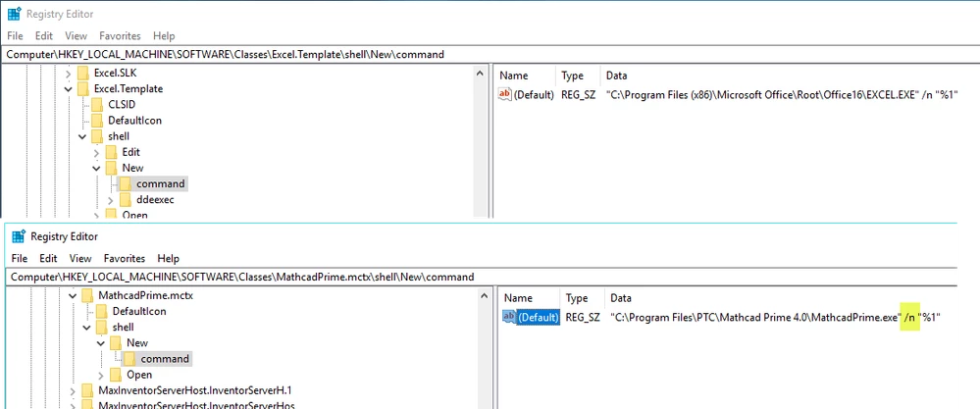Click MathcadPrime.exe command data string
This screenshot has width=980, height=409.
776,317
